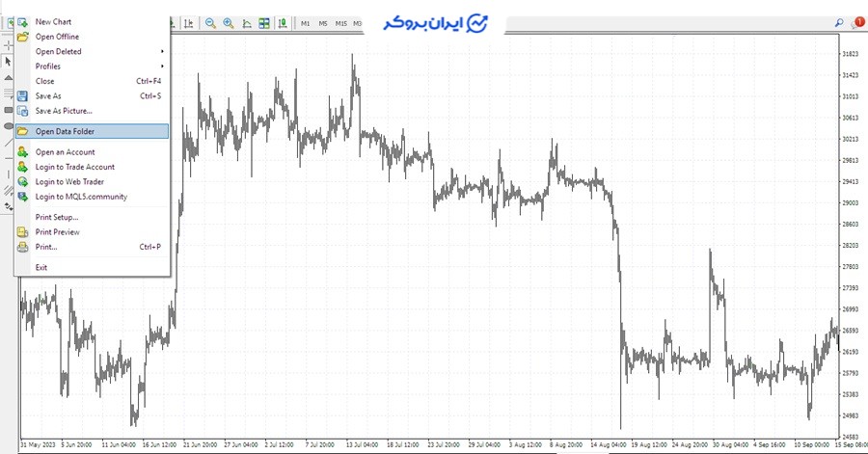Choose Save As Picture option
This screenshot has width=868, height=454.
pos(64,111)
